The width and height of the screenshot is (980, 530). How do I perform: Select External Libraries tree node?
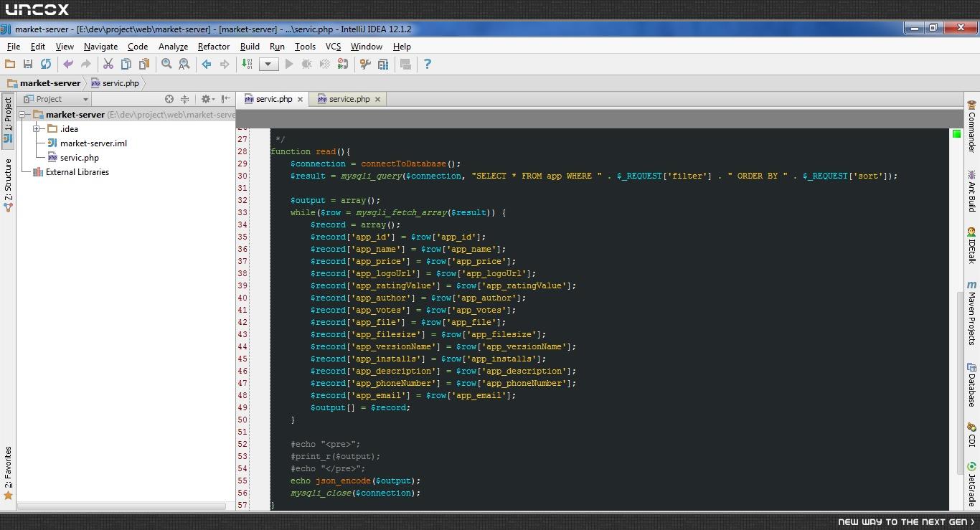71,172
